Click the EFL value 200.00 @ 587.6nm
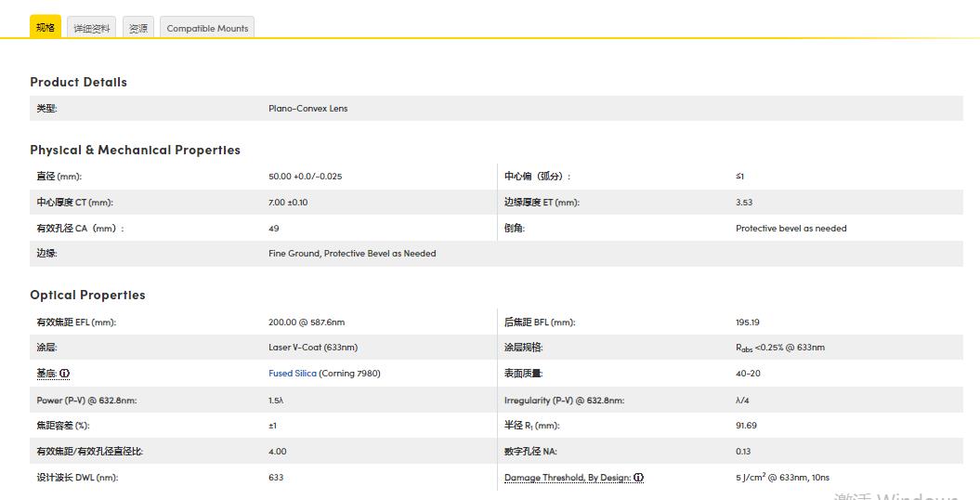The image size is (980, 500). [x=307, y=322]
